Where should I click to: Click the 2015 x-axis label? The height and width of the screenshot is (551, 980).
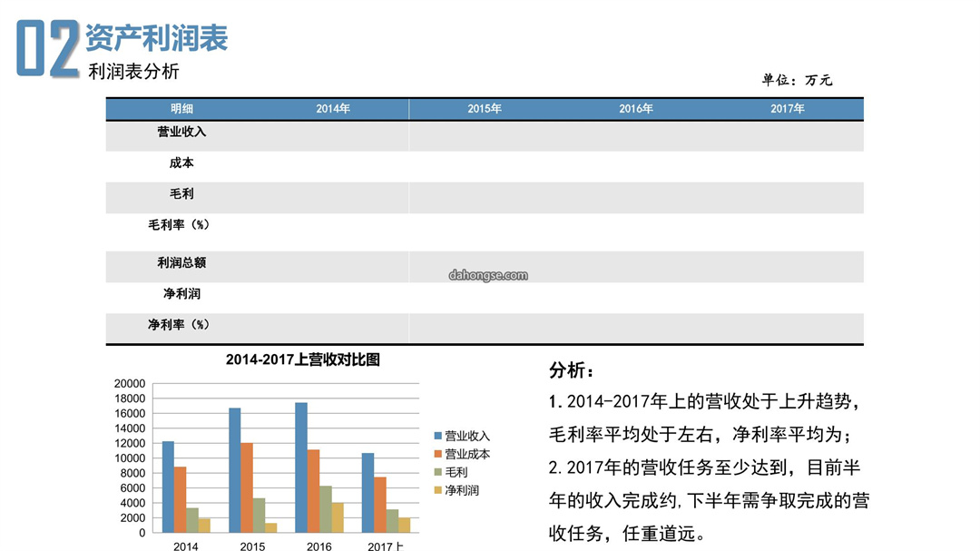[x=252, y=546]
